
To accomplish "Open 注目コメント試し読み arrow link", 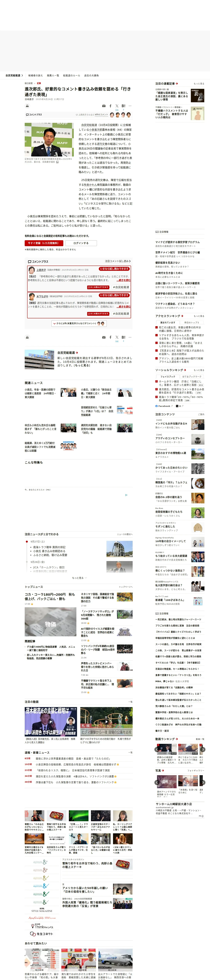I will (x=118, y=261).
